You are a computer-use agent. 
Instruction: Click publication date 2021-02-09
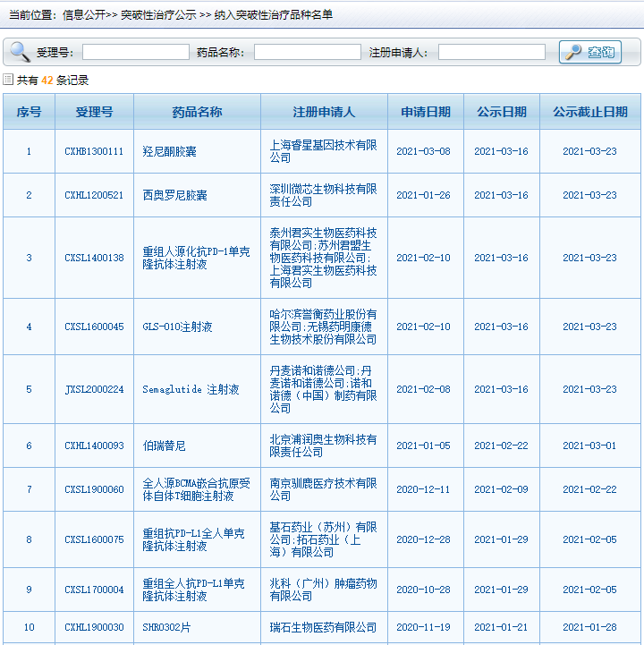click(x=501, y=489)
